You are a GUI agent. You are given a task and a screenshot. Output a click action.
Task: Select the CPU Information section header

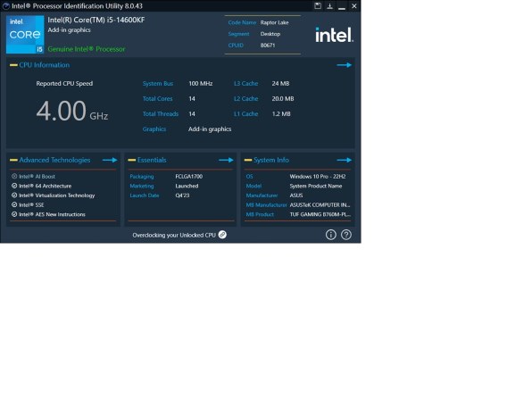pyautogui.click(x=44, y=65)
